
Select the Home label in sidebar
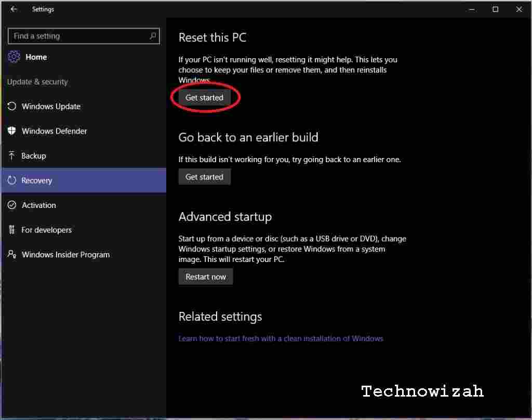click(x=36, y=57)
